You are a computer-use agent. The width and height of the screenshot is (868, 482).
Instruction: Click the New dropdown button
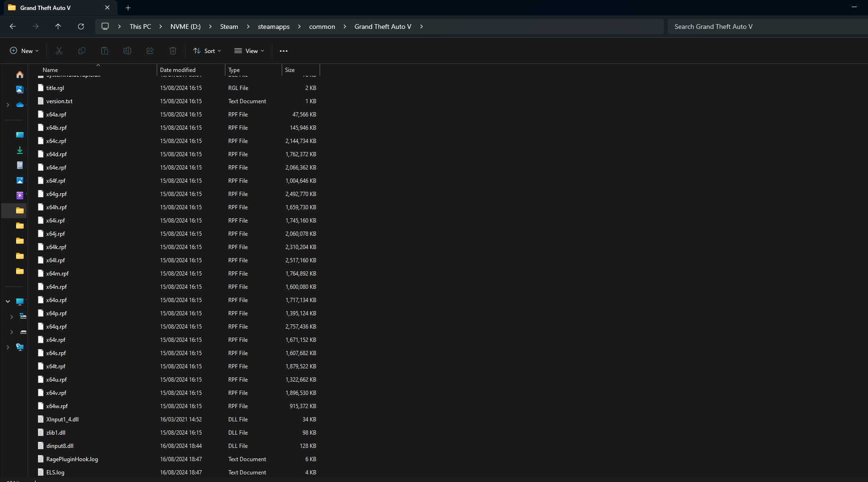[x=24, y=51]
